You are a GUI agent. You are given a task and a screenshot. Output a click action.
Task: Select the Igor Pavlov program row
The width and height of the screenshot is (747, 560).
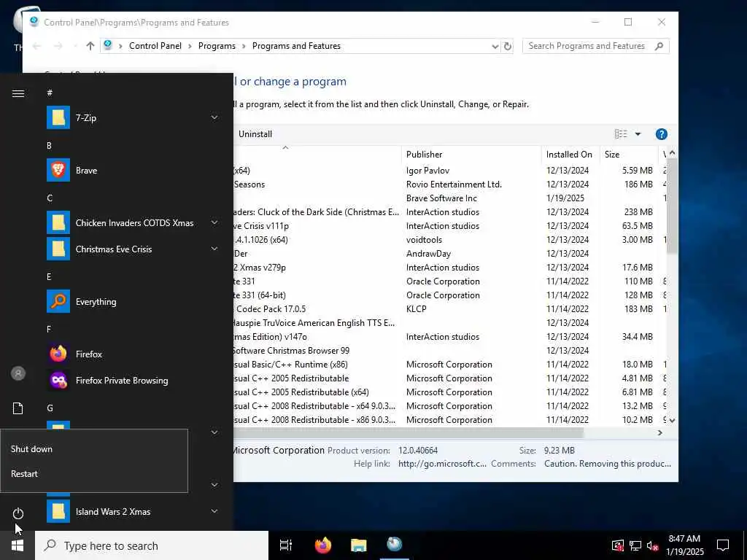coord(449,171)
